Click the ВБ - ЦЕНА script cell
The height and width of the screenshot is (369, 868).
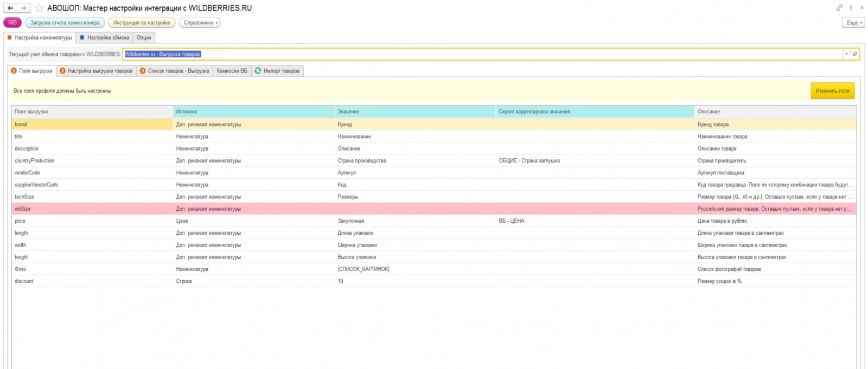(595, 221)
